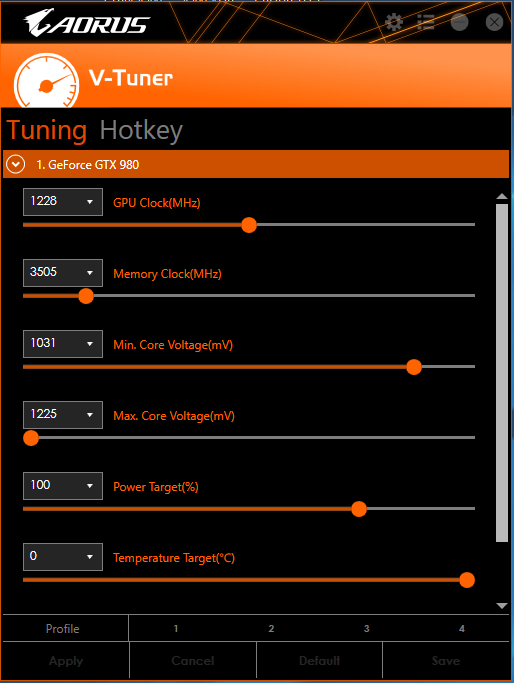Open the Min. Core Voltage dropdown
Screen dimensions: 514x683
(x=63, y=344)
